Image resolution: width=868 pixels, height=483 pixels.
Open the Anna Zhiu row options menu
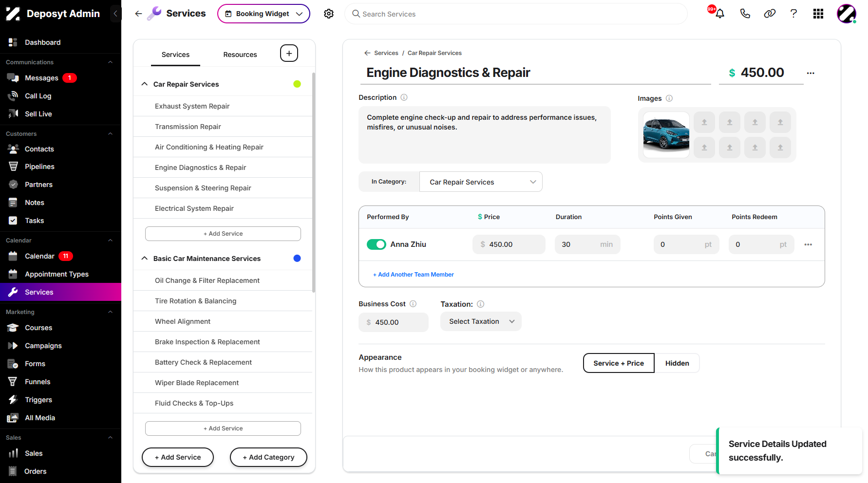pos(808,244)
